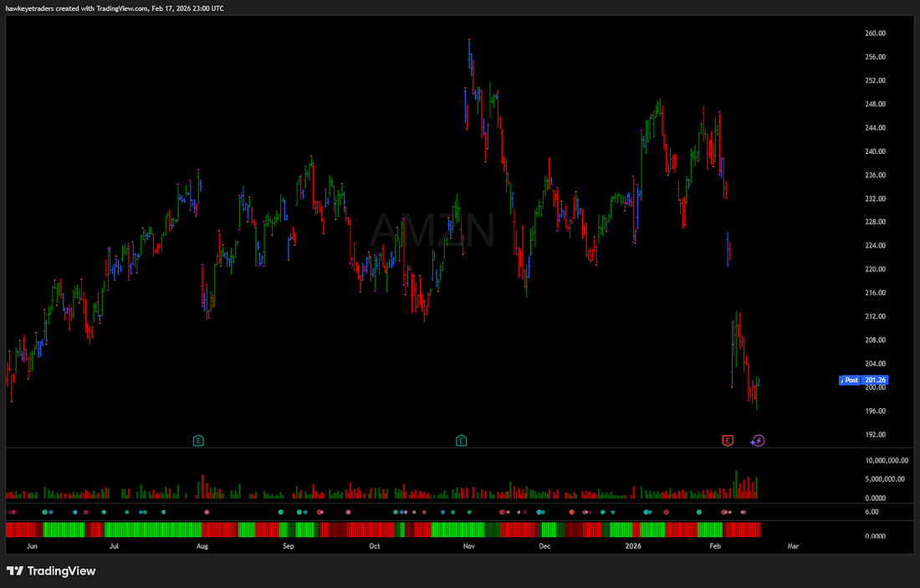The image size is (920, 588).
Task: Select the 244.00 price axis label
Action: click(x=875, y=127)
